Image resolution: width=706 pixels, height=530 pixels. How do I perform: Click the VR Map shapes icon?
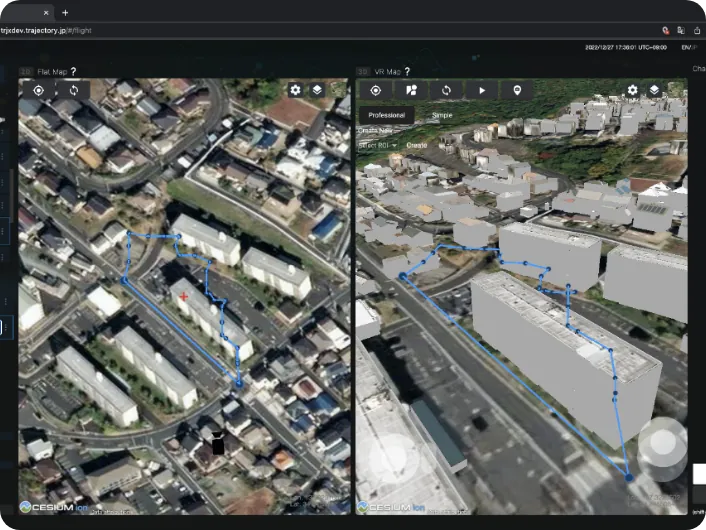tap(411, 91)
